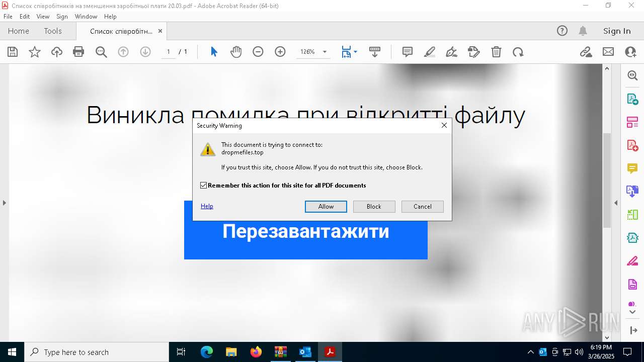Click the Delete trash icon
The image size is (644, 362).
pyautogui.click(x=496, y=52)
